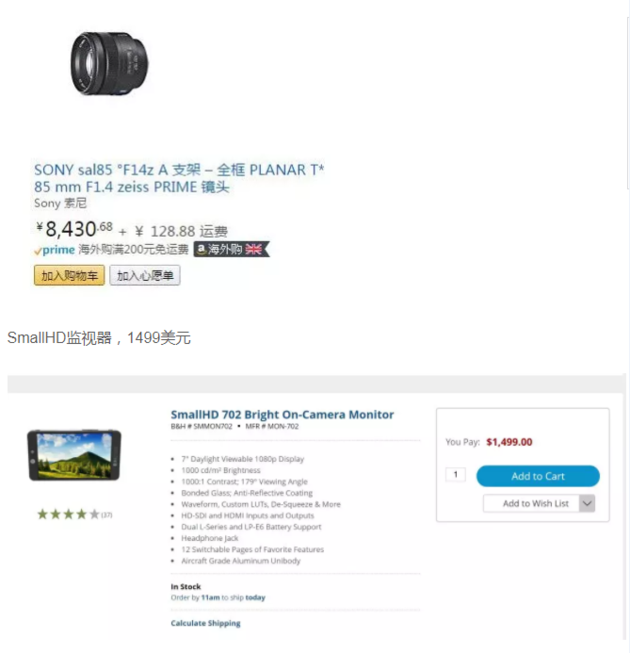
Task: Click the 海外购 Amazon Global badge
Action: (x=232, y=249)
